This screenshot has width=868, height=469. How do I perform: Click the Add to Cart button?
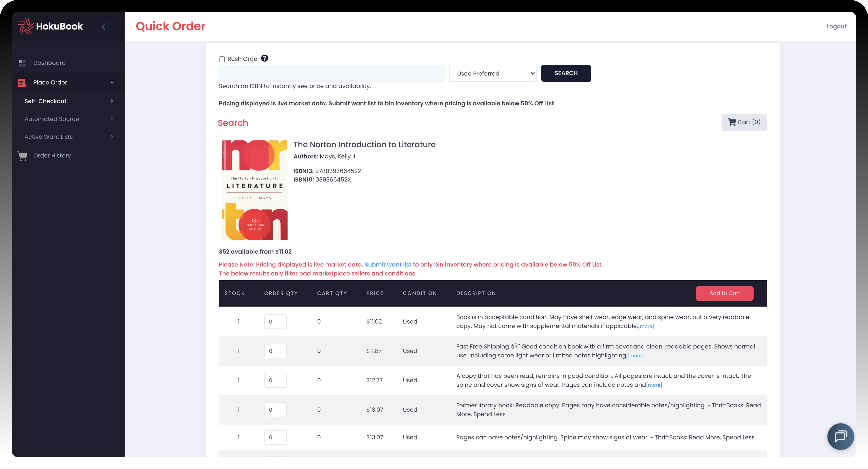point(724,293)
